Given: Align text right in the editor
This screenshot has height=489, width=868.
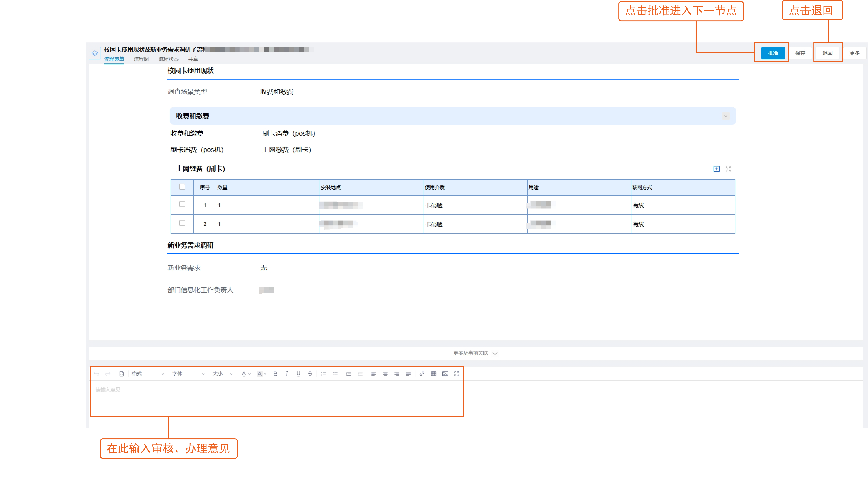Looking at the screenshot, I should coord(397,374).
